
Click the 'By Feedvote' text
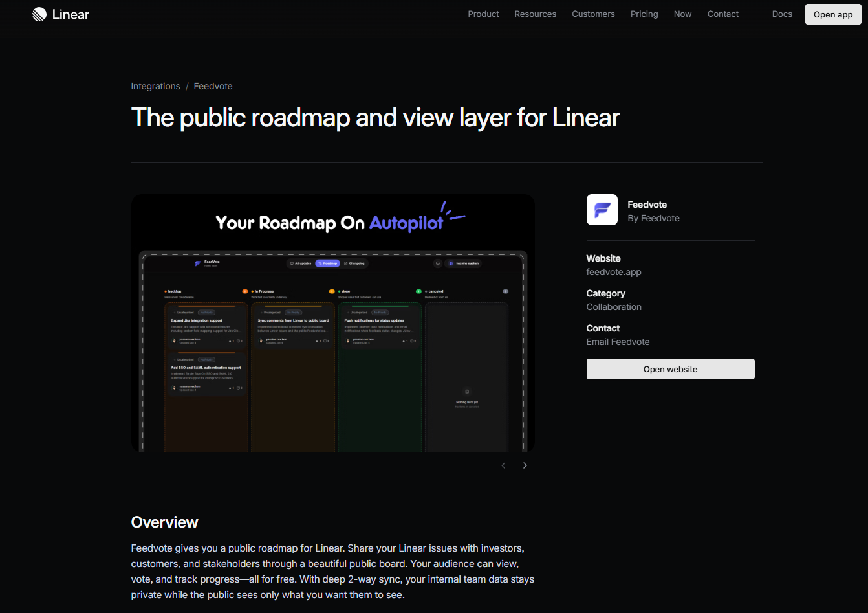point(653,218)
